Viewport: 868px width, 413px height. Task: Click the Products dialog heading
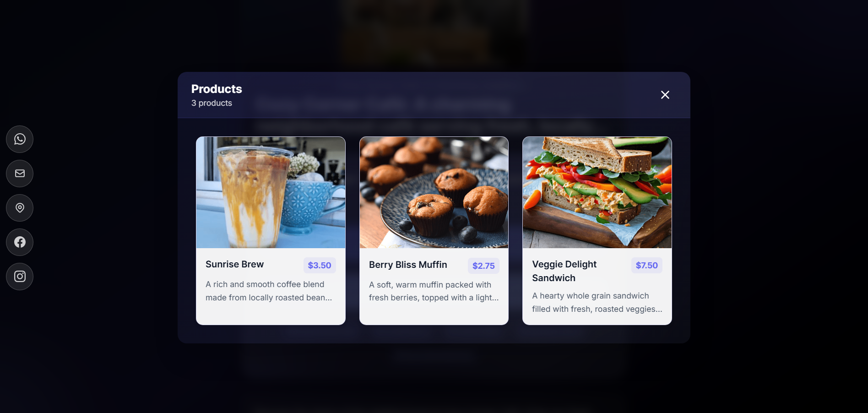tap(217, 89)
